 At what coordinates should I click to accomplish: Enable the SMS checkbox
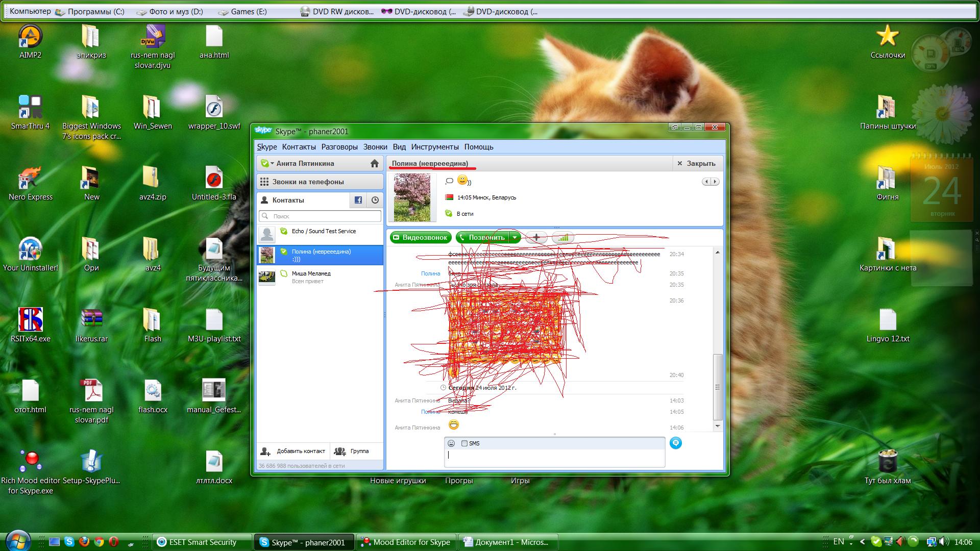[x=464, y=443]
